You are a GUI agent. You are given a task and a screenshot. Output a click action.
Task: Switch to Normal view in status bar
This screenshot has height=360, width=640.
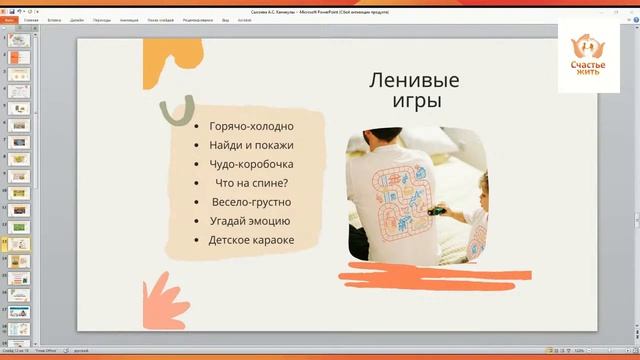coord(549,351)
